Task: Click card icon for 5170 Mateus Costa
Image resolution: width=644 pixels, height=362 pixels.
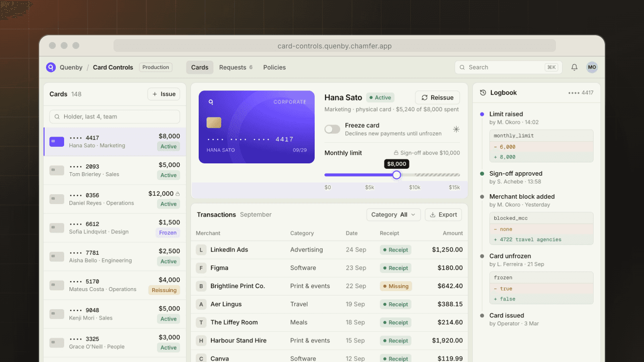Action: click(x=57, y=286)
